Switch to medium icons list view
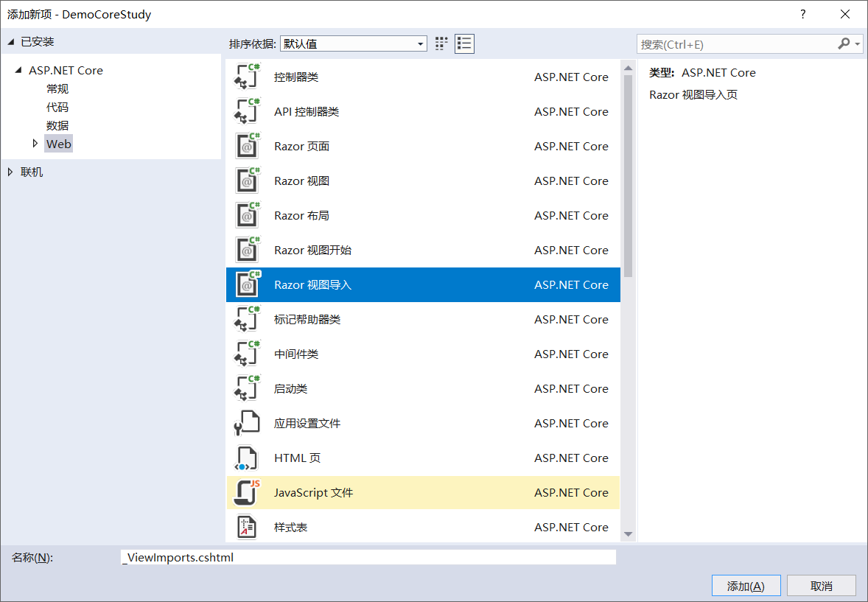The width and height of the screenshot is (868, 602). (464, 43)
